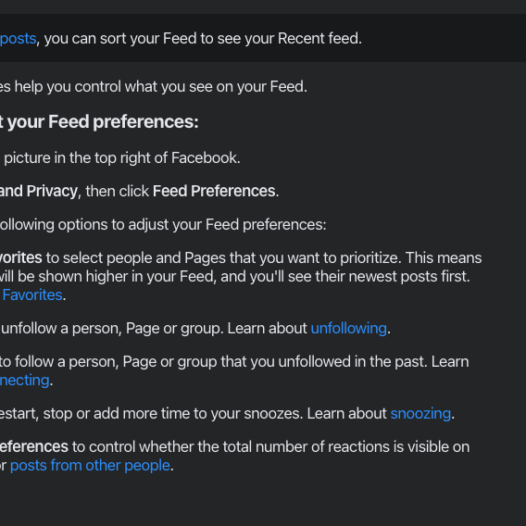The width and height of the screenshot is (526, 526).
Task: Open the "unfollowing" help link
Action: (x=349, y=328)
